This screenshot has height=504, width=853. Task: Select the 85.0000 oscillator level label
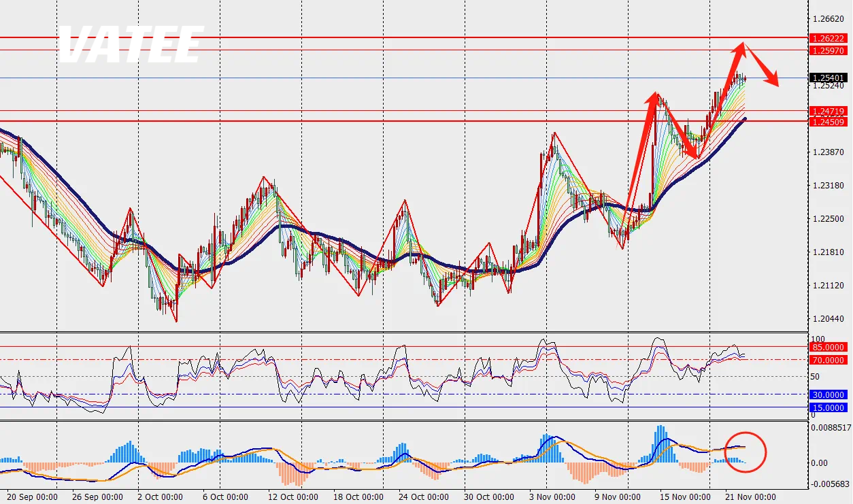[x=829, y=347]
